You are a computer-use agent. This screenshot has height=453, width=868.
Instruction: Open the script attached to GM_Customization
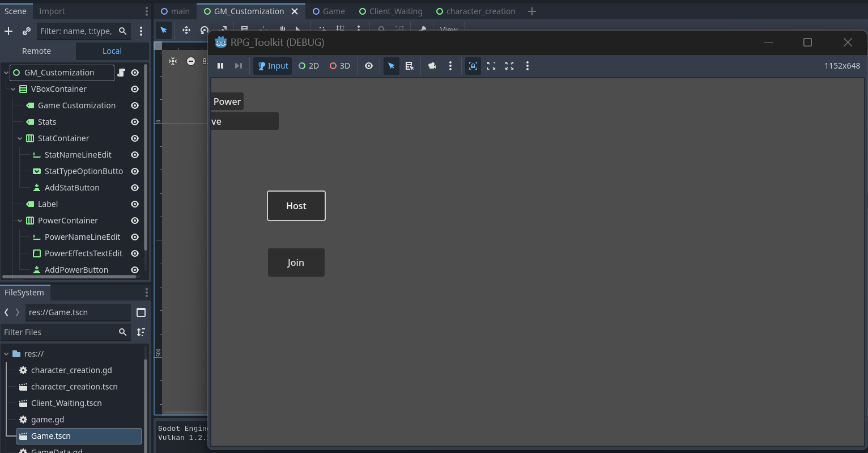click(121, 73)
